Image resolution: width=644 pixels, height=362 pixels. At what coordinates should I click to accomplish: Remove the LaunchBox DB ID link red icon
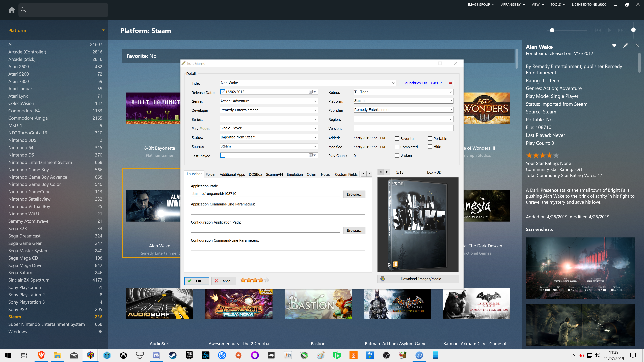(450, 83)
